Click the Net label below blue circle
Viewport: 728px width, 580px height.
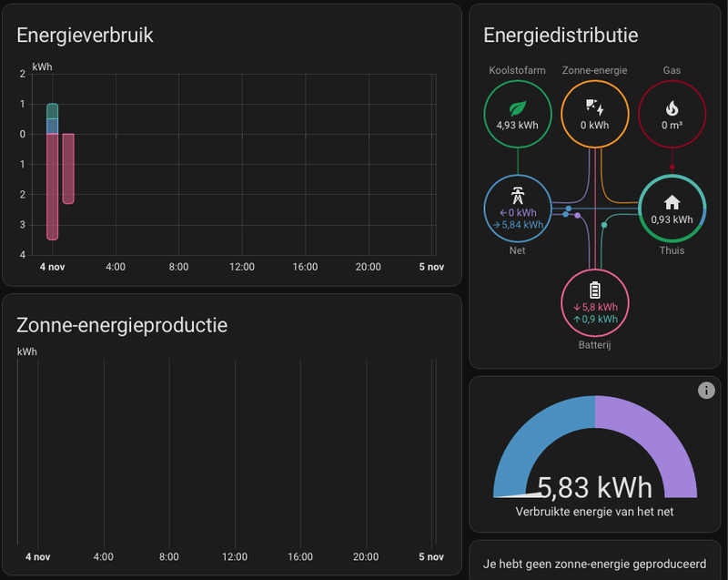[517, 250]
